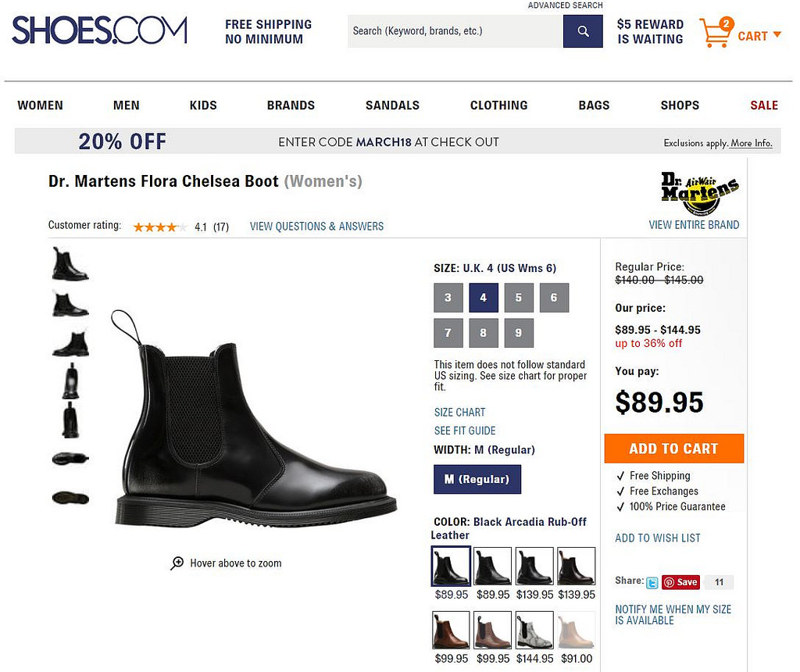Type in the keyword search field
The width and height of the screenshot is (800, 672).
455,31
